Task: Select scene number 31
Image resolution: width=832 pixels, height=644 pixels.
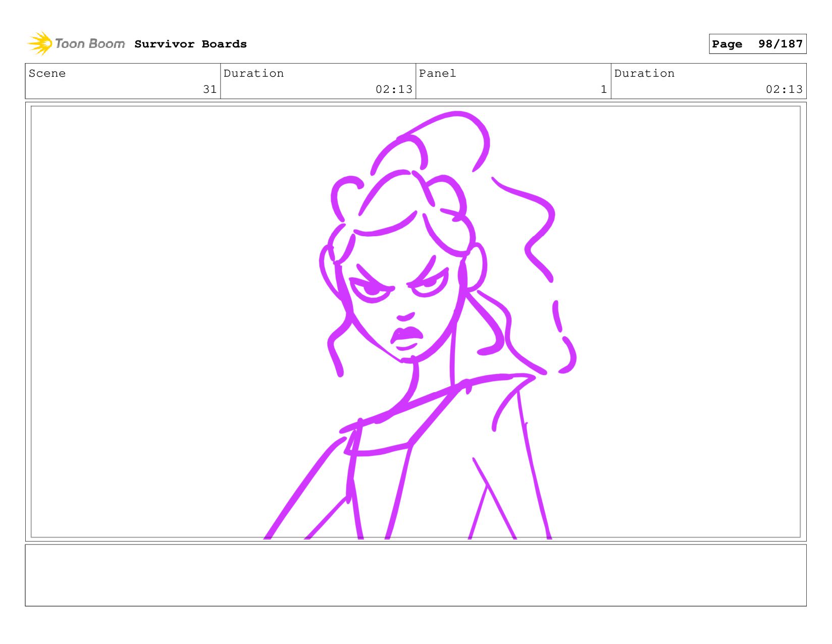Action: click(210, 89)
